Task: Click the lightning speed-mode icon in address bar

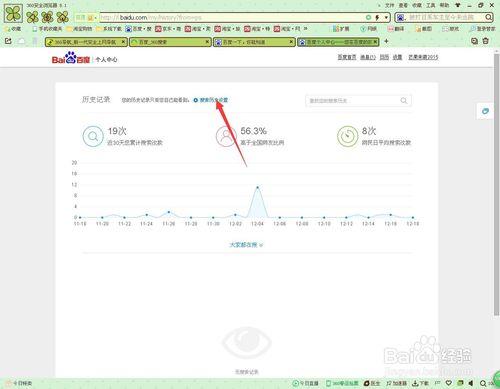Action: coord(377,17)
